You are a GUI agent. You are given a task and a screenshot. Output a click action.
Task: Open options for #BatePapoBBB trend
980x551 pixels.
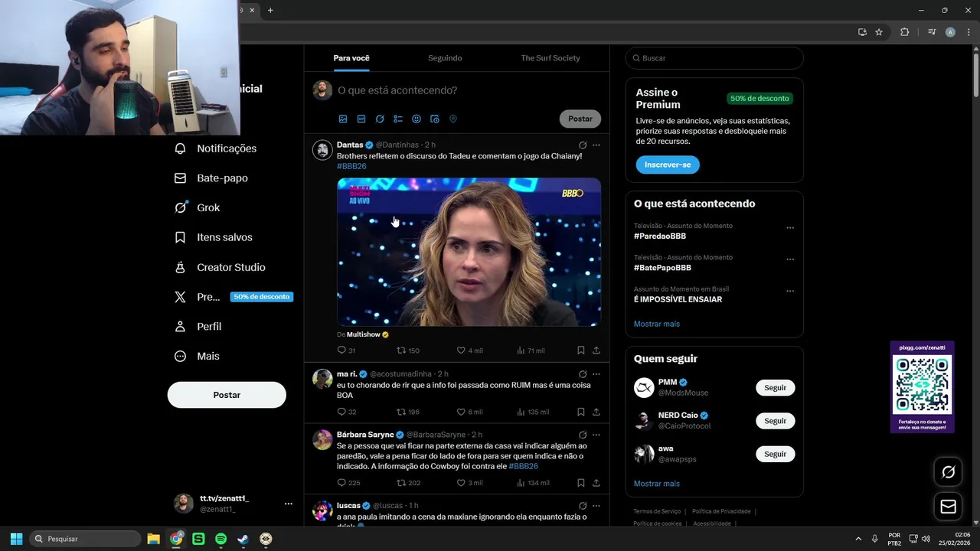(x=790, y=259)
